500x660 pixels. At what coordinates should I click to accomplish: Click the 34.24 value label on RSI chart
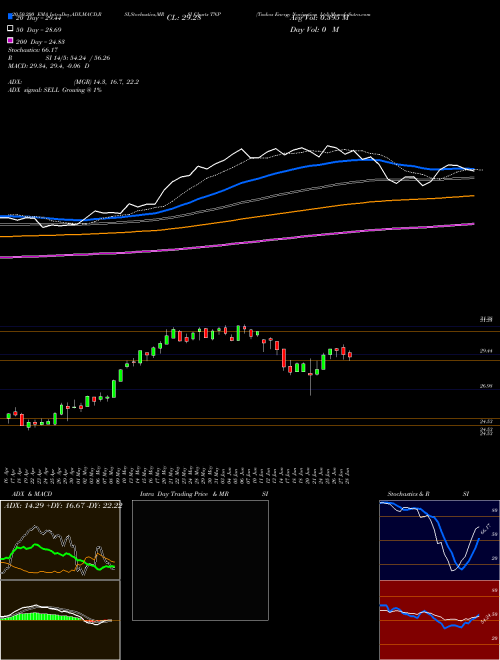pyautogui.click(x=485, y=619)
